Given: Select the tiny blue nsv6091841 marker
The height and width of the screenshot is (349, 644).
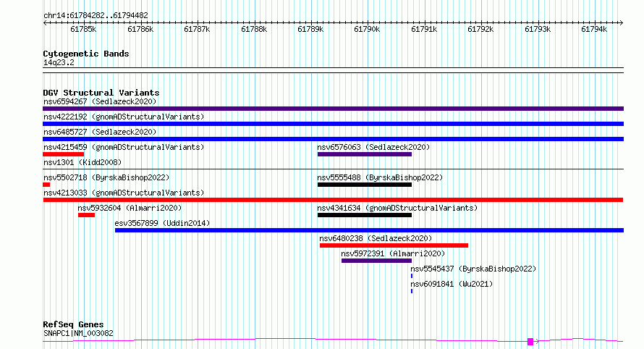Looking at the screenshot, I should pos(412,291).
